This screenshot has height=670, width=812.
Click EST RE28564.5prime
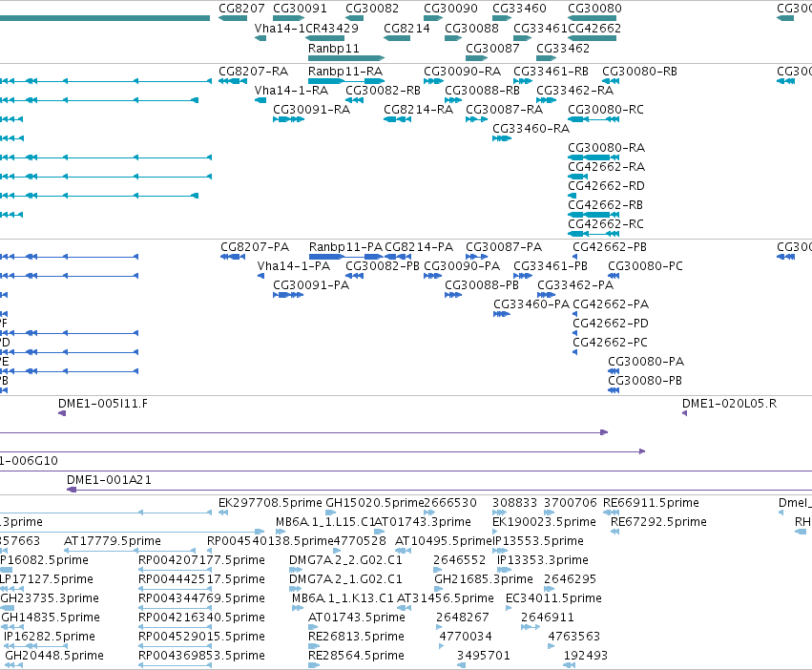pos(314,665)
